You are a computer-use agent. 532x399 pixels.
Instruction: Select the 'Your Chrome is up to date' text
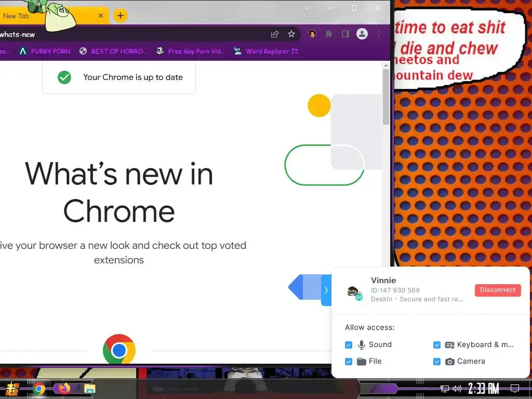click(x=133, y=77)
